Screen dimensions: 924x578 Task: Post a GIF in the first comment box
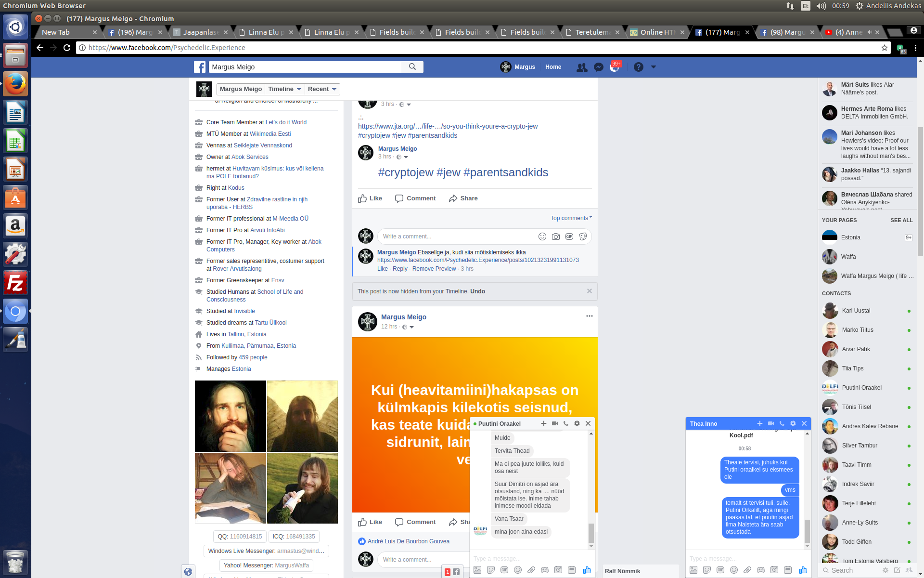[x=569, y=236]
